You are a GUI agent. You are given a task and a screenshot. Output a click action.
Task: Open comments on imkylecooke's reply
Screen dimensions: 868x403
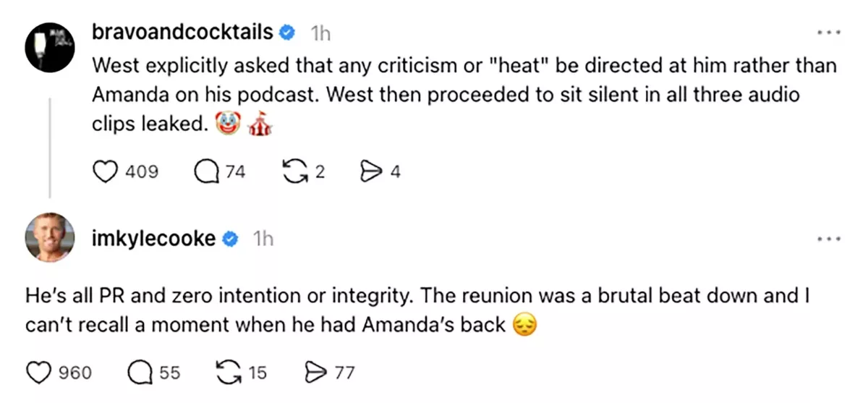click(x=140, y=373)
